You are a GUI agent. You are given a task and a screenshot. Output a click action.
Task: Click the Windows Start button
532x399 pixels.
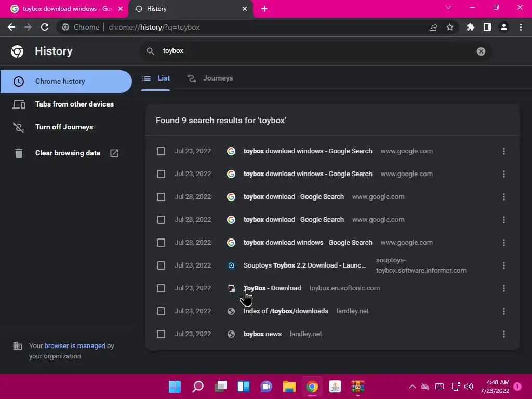click(175, 387)
